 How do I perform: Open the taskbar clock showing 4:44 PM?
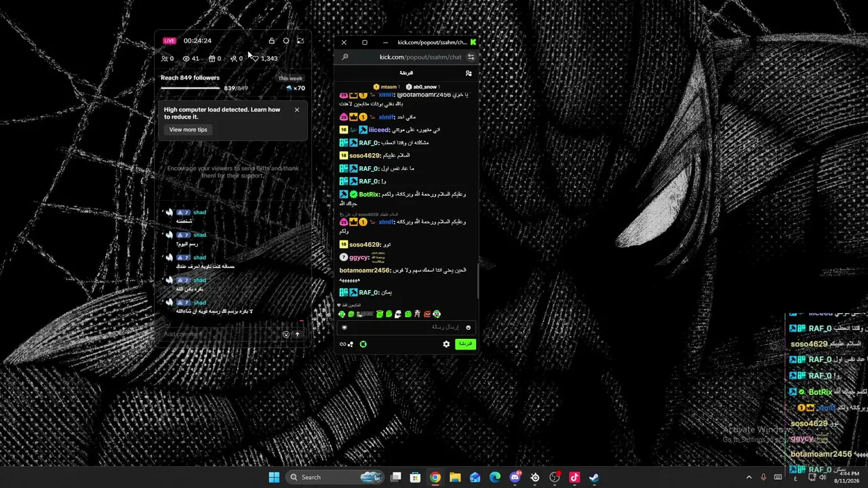pyautogui.click(x=846, y=476)
